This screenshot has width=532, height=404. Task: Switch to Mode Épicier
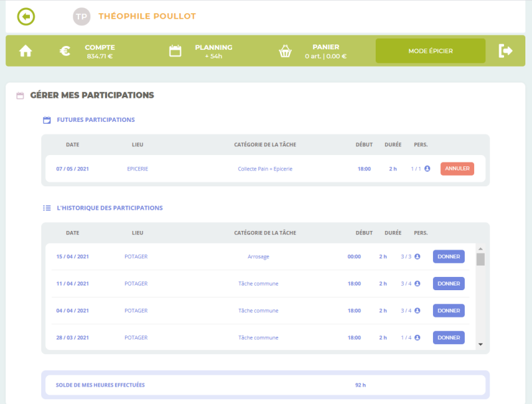click(430, 51)
